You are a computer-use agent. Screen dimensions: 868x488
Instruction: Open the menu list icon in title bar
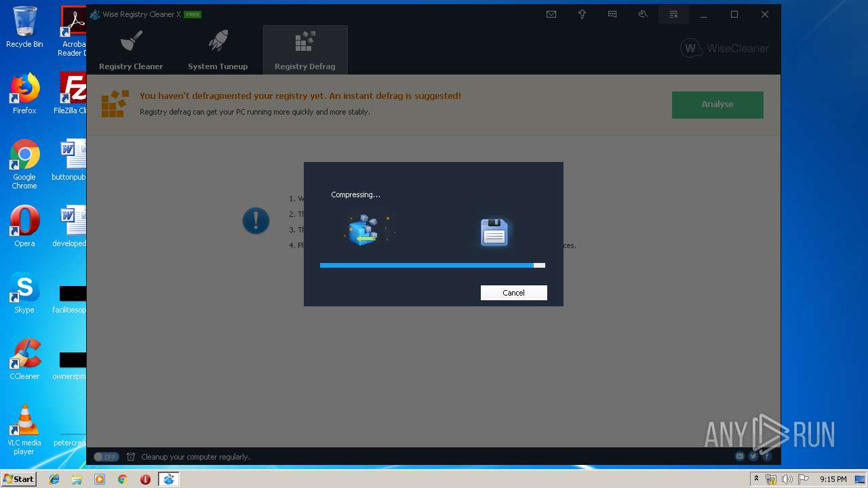673,14
